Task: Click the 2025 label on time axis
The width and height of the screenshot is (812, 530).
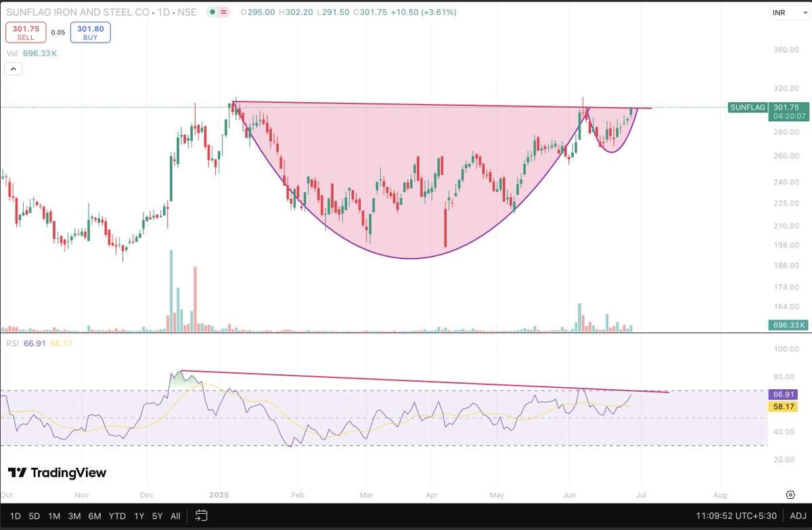Action: tap(221, 495)
